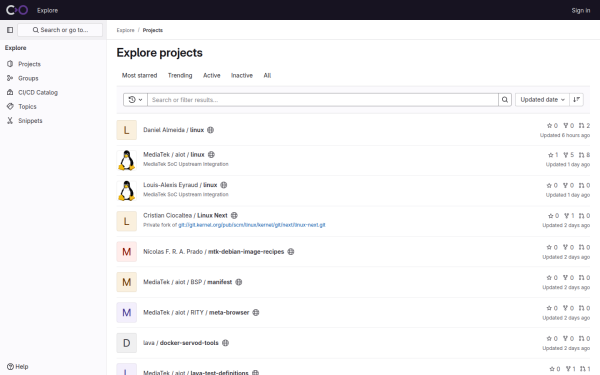Open the git.kernel.org linux-next.git link
Viewport: 600px width, 375px height.
point(252,225)
